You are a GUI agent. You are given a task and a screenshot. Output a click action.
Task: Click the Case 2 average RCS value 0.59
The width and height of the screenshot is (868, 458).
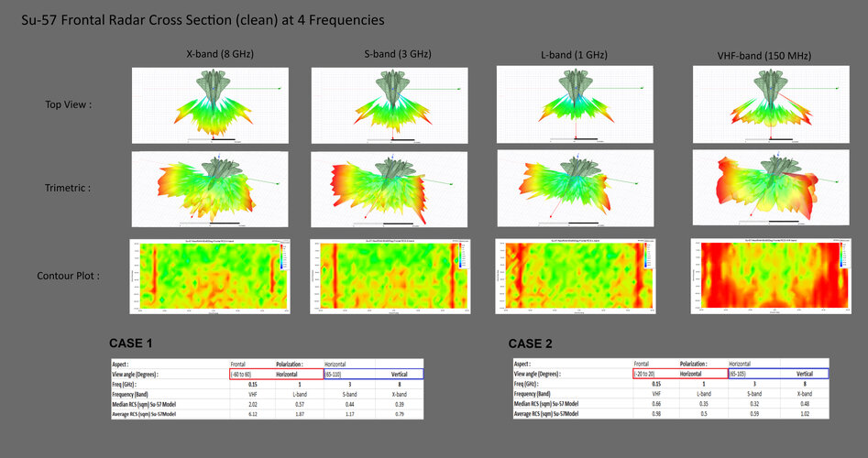(x=754, y=414)
